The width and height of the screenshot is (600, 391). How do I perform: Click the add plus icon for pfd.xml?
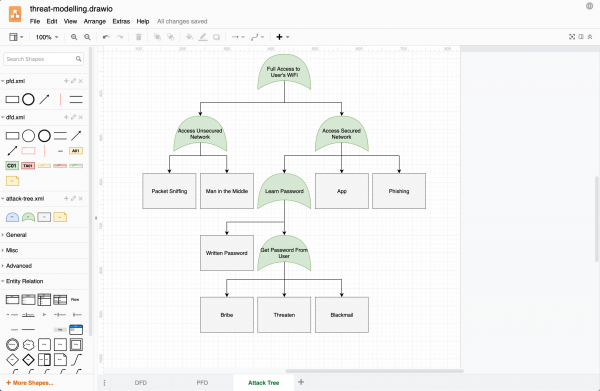[x=66, y=81]
